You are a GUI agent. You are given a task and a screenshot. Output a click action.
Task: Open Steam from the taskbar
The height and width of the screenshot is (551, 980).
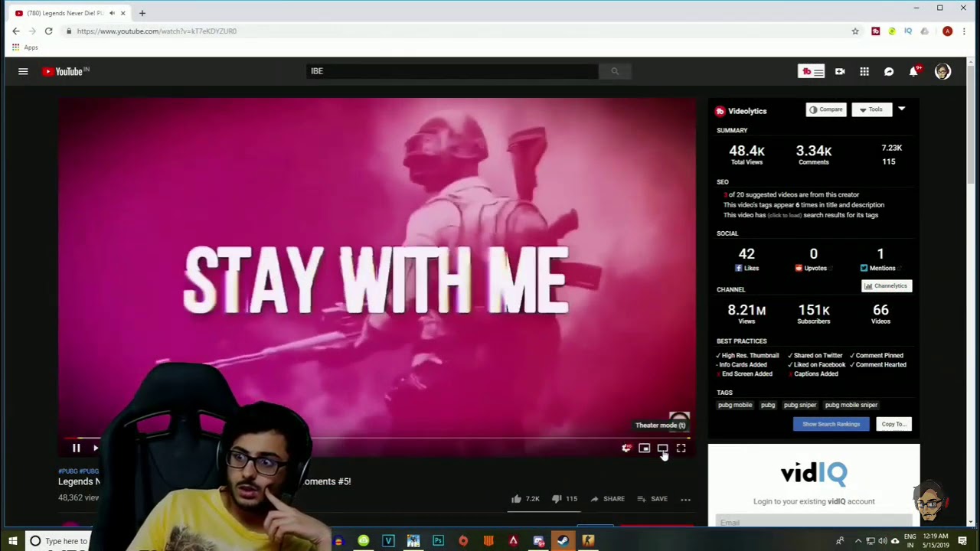tap(563, 541)
